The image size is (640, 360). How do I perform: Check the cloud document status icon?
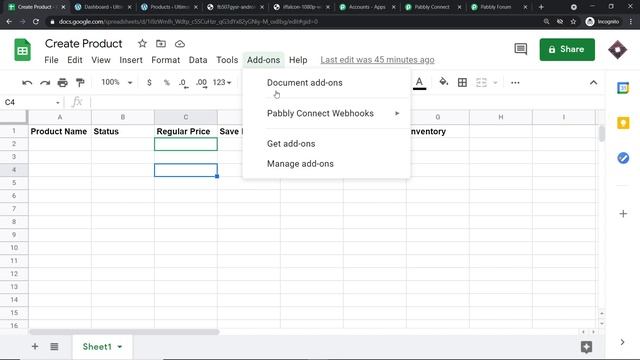[x=180, y=44]
